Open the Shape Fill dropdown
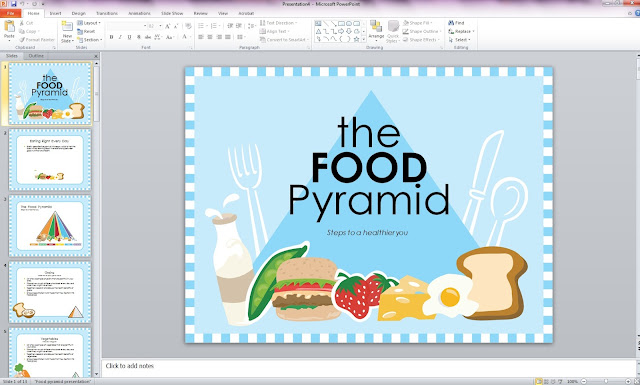This screenshot has height=385, width=640. click(418, 23)
